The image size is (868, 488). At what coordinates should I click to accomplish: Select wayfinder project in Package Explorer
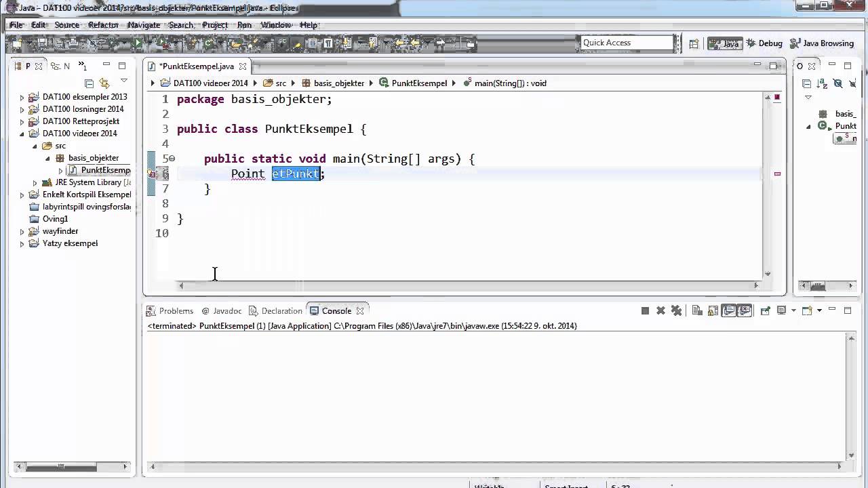(x=60, y=232)
